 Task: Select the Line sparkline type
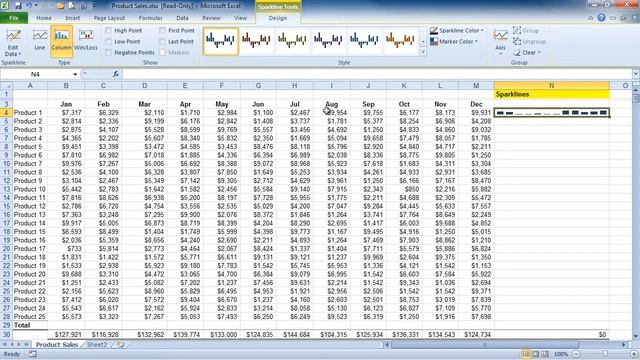tap(40, 40)
